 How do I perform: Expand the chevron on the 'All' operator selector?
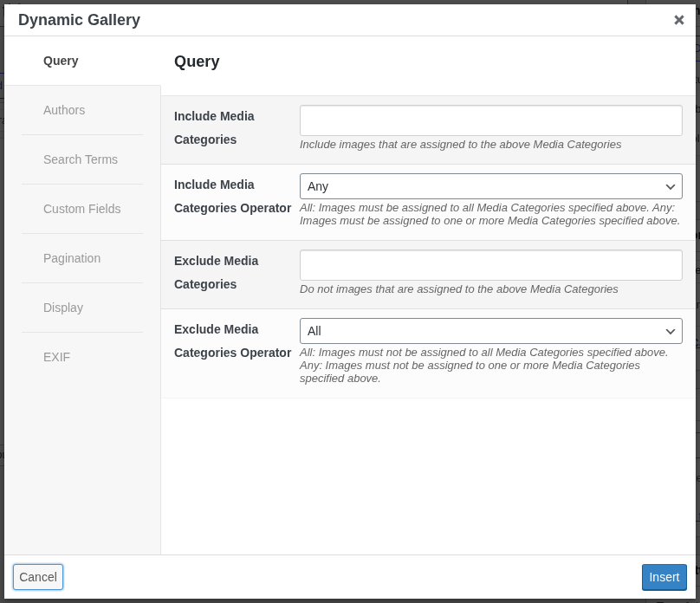point(670,330)
